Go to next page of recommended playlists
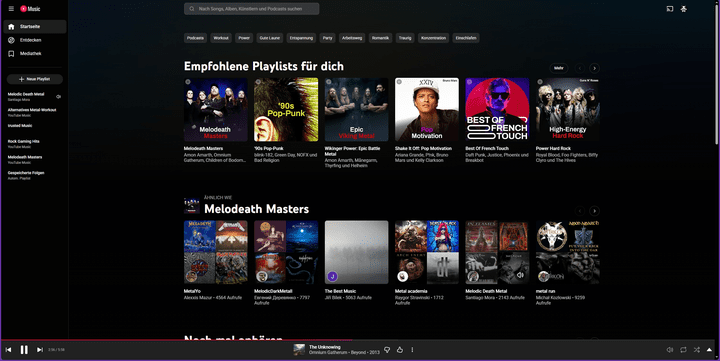720x361 pixels. [594, 68]
